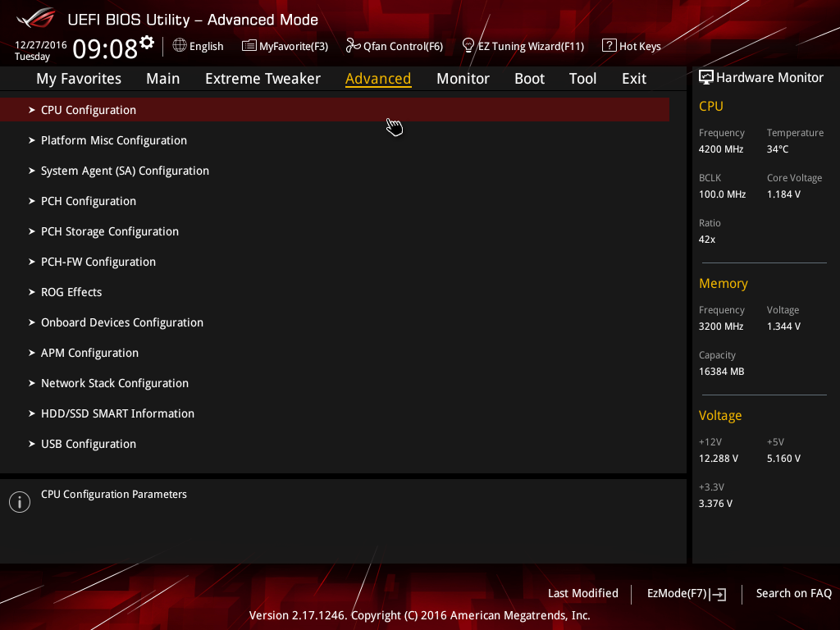Switch to EzMode(F7)
The height and width of the screenshot is (630, 840).
(687, 594)
